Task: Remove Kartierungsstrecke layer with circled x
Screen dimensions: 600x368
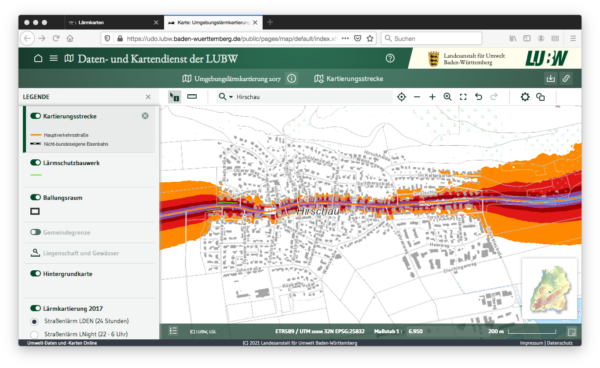Action: point(145,116)
